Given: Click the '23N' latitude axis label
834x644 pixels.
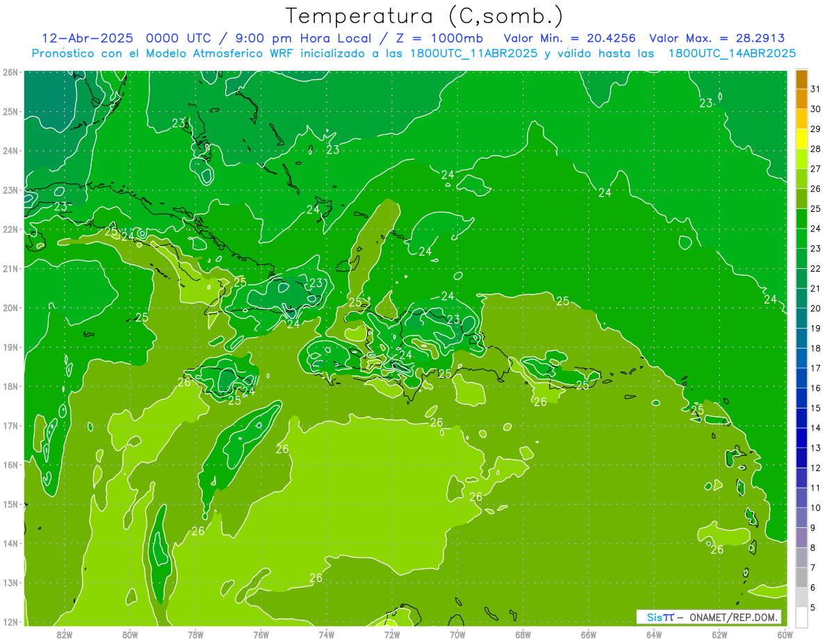Looking at the screenshot, I should (10, 190).
